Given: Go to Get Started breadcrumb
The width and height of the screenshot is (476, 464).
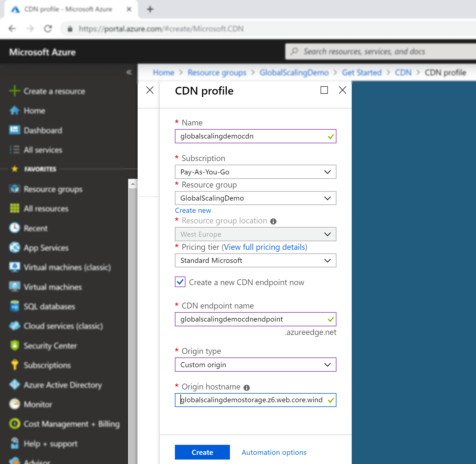Looking at the screenshot, I should click(x=362, y=73).
